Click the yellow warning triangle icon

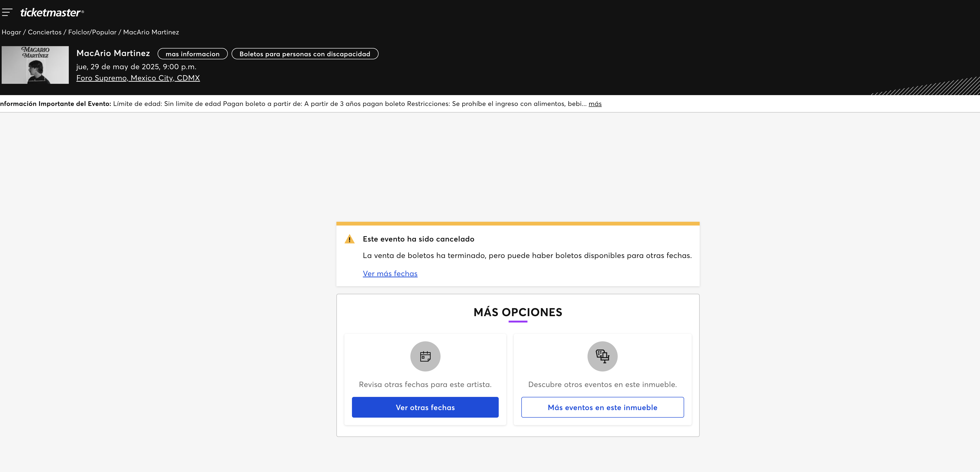point(349,239)
